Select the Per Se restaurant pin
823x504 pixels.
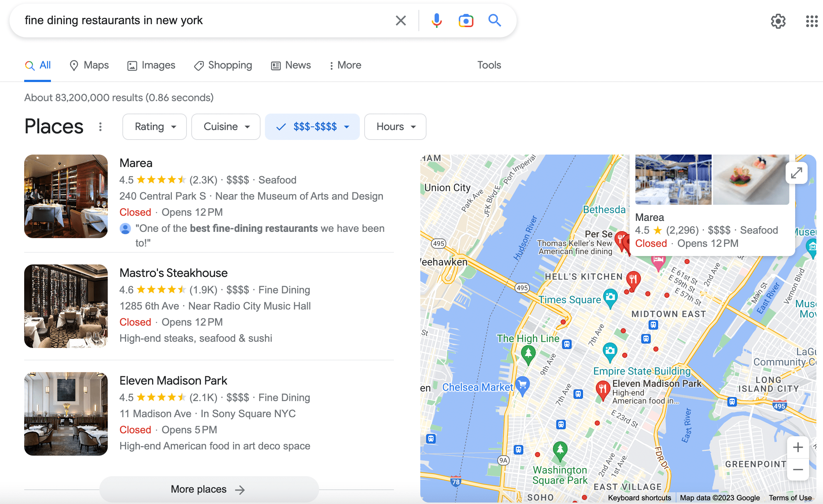coord(620,240)
